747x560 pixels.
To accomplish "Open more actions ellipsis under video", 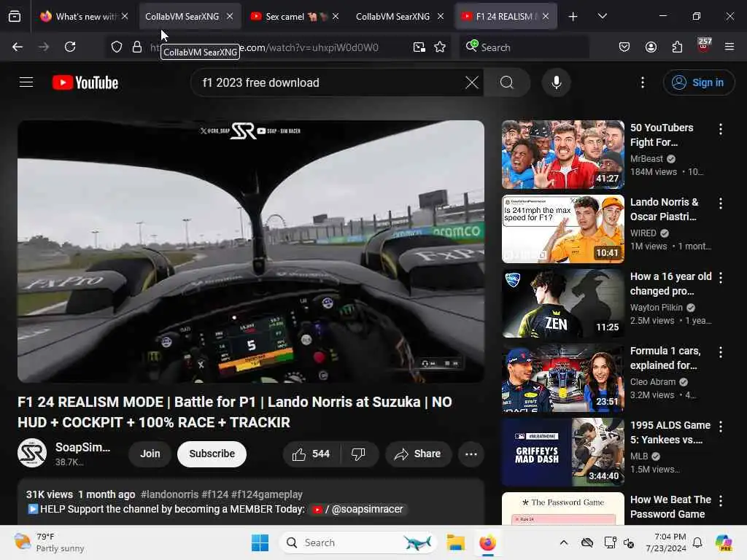I will tap(471, 454).
